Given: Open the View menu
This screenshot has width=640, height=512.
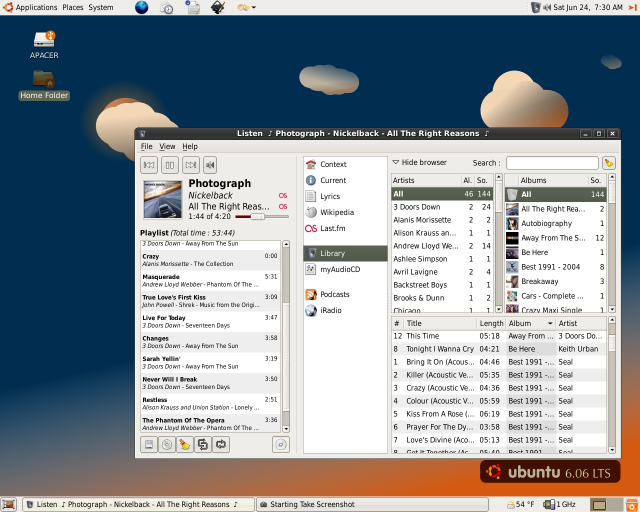Looking at the screenshot, I should 167,146.
